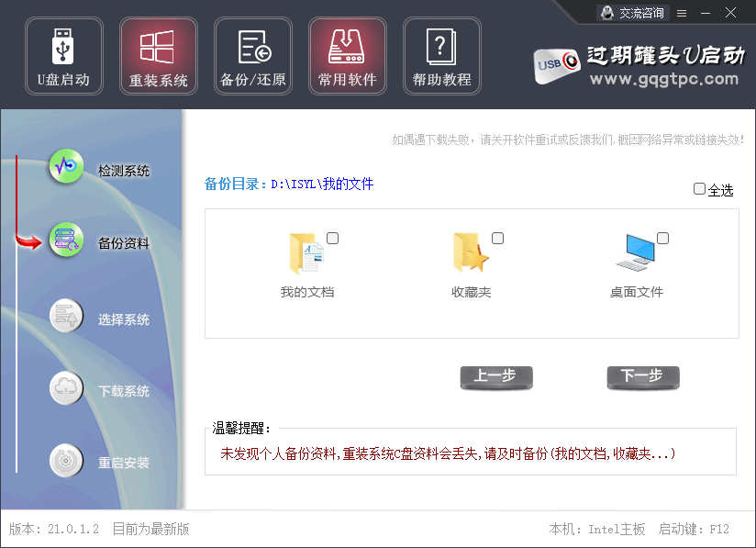Tick the 全选 select-all checkbox
Image resolution: width=756 pixels, height=548 pixels.
click(699, 188)
